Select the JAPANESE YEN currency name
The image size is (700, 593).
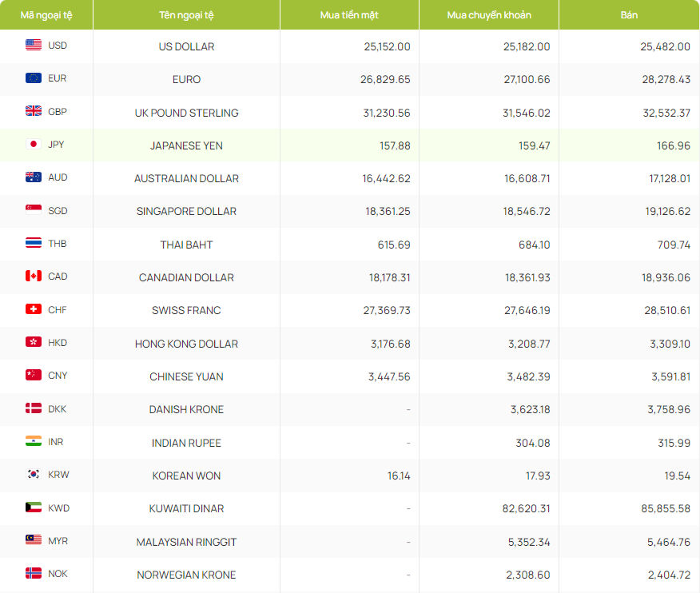click(186, 145)
